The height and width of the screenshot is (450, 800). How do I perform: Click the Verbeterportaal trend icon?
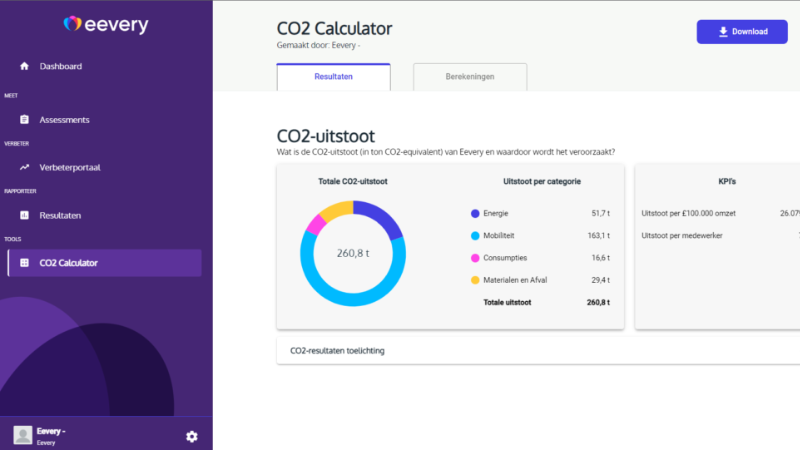pyautogui.click(x=24, y=167)
